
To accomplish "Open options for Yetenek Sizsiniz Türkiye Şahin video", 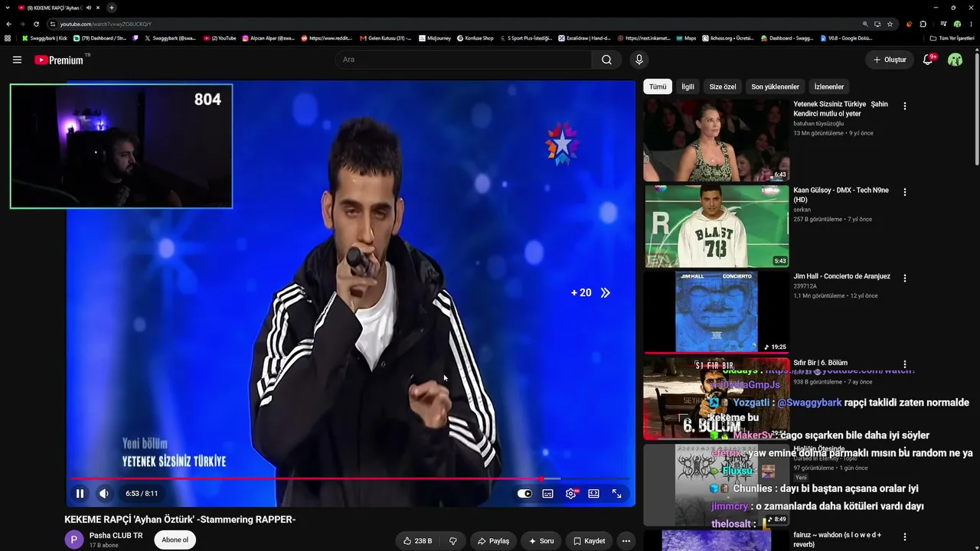I will (905, 106).
